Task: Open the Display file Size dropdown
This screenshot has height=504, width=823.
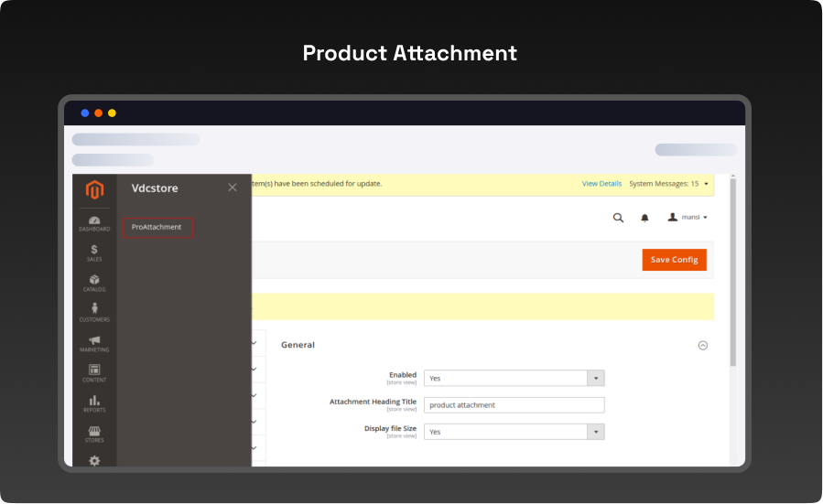Action: pos(514,432)
